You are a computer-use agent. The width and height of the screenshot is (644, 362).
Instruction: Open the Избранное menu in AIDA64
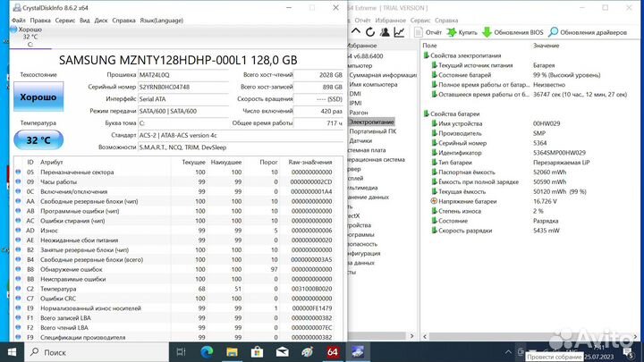click(x=390, y=20)
